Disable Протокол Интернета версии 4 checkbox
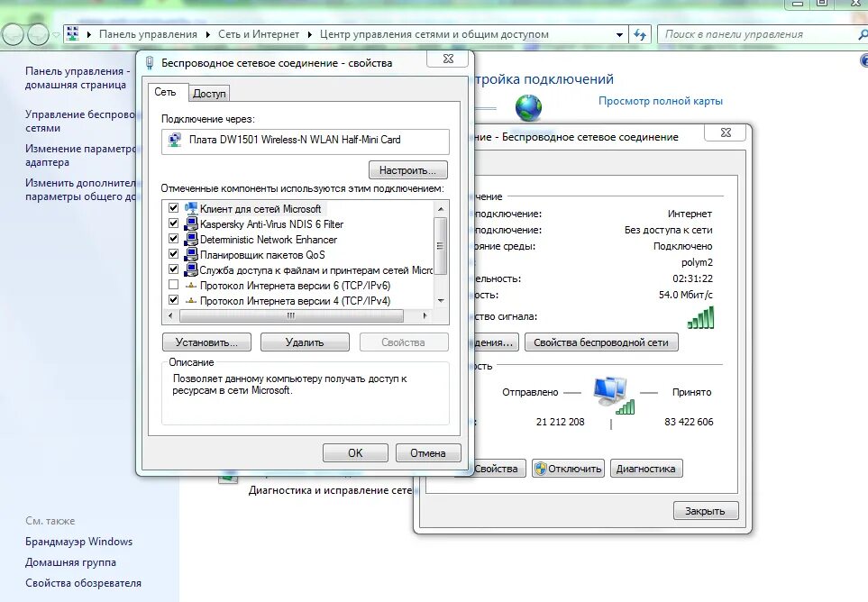The height and width of the screenshot is (602, 868). [173, 300]
